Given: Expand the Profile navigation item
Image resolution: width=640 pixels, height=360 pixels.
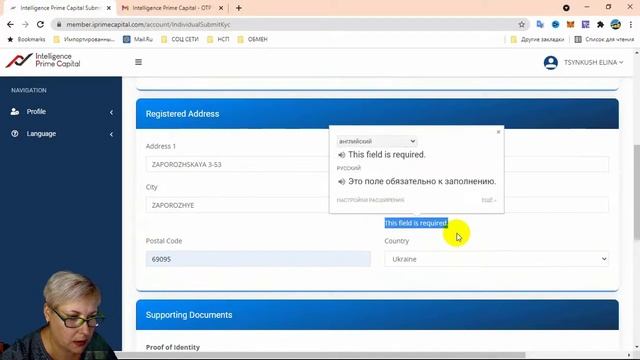Looking at the screenshot, I should (x=61, y=111).
